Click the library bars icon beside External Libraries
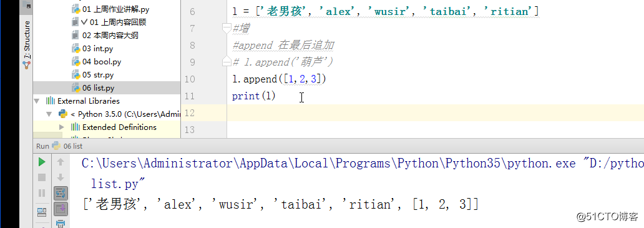Image resolution: width=644 pixels, height=228 pixels. coord(51,101)
